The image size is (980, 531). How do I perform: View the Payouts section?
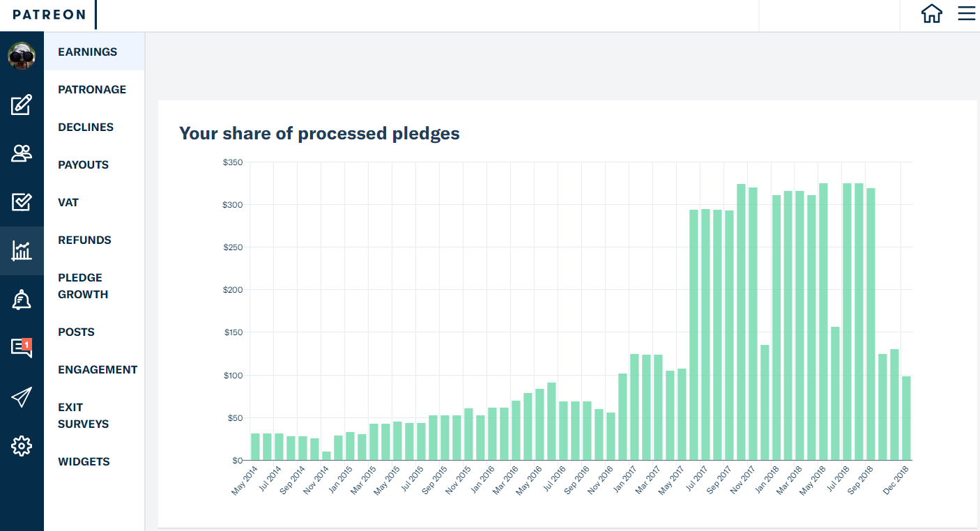pos(84,164)
